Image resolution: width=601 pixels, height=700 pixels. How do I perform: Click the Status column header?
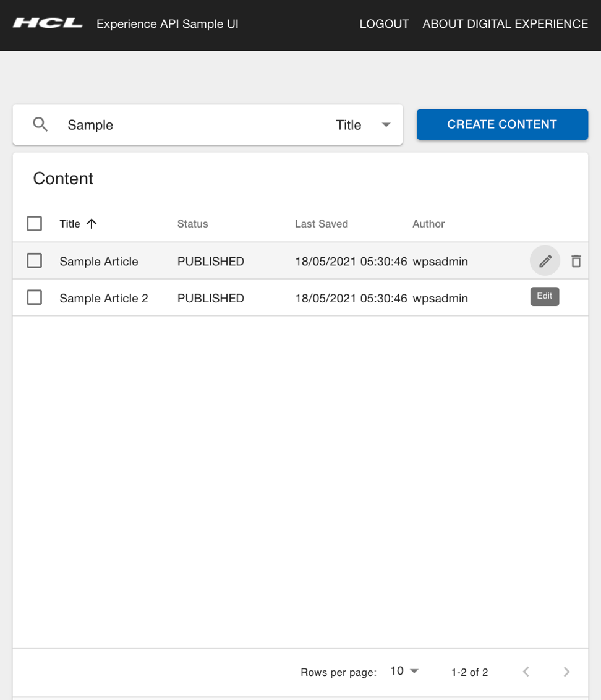[x=192, y=224]
